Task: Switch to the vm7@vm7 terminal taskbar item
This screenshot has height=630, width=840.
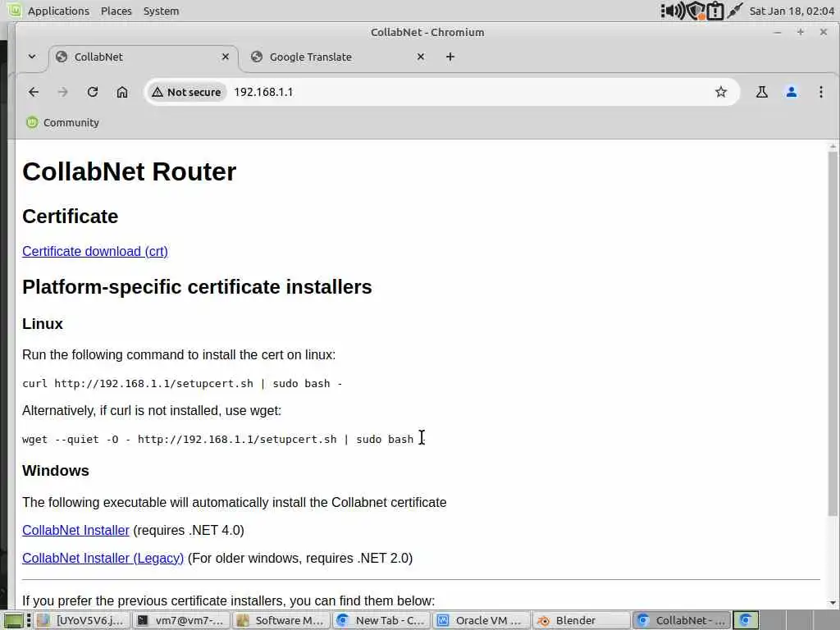Action: click(x=181, y=620)
